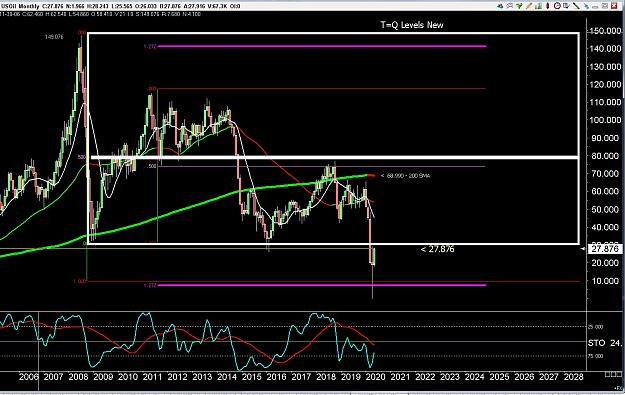Screen dimensions: 625x395
Task: Click the 150.000 price axis label
Action: tap(605, 31)
